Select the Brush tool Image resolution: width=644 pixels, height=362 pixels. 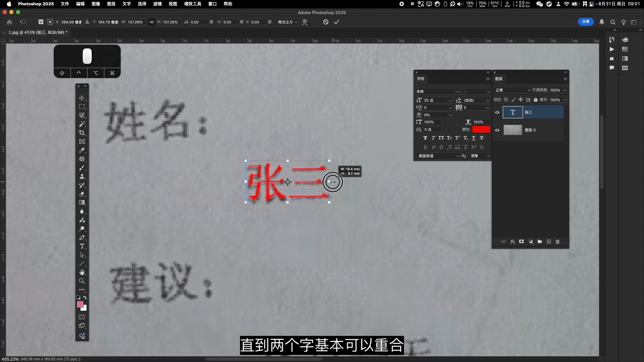click(x=82, y=168)
